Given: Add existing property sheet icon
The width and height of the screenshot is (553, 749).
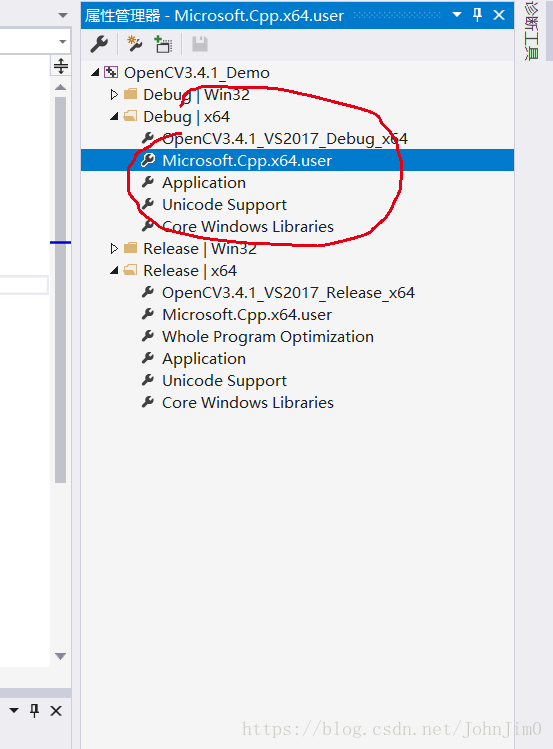Looking at the screenshot, I should click(x=163, y=44).
